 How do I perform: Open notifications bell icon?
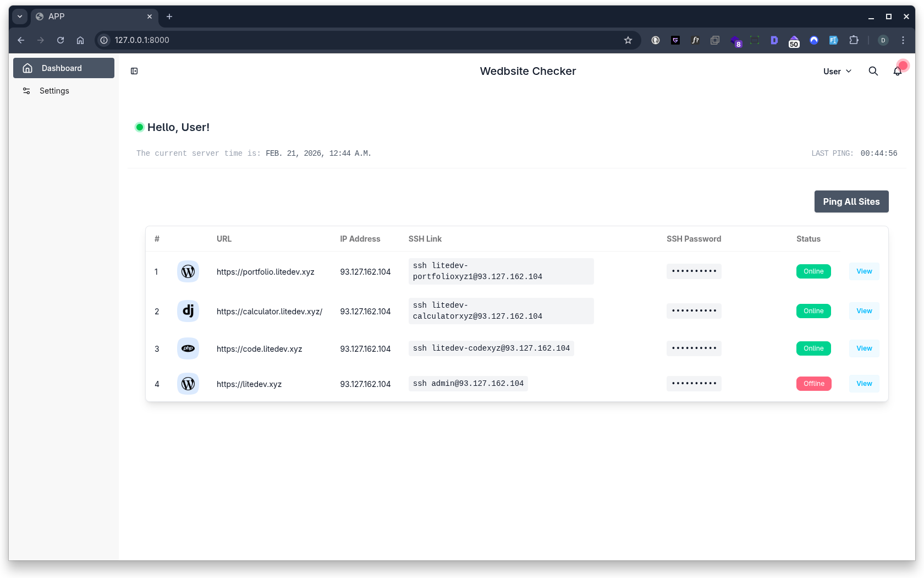(898, 71)
